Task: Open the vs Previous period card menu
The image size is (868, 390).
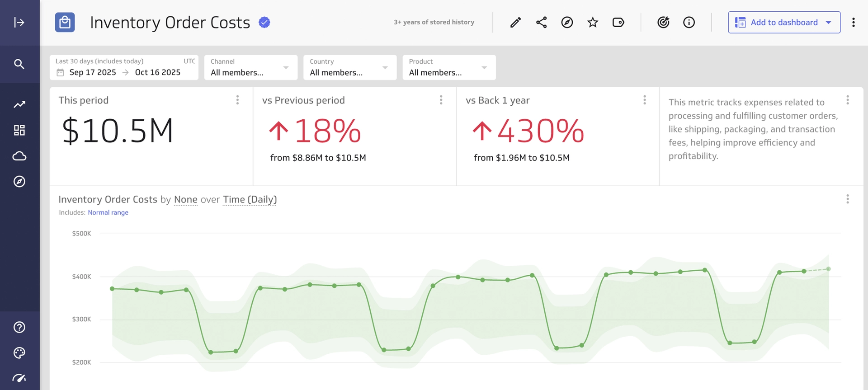Action: tap(441, 100)
